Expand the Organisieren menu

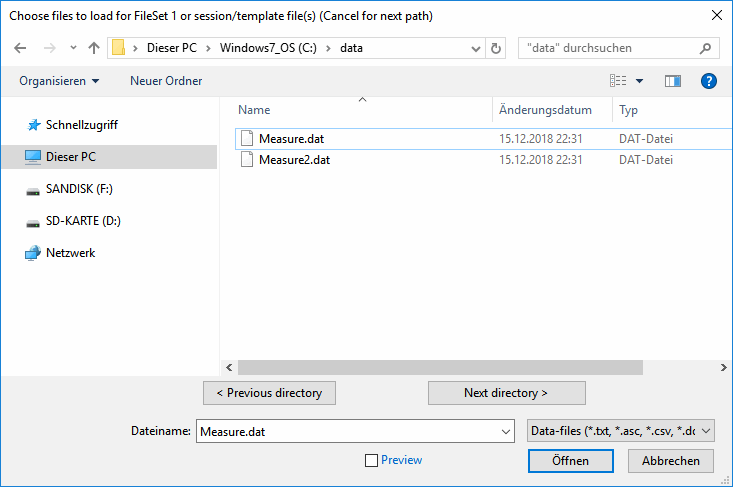(x=59, y=81)
